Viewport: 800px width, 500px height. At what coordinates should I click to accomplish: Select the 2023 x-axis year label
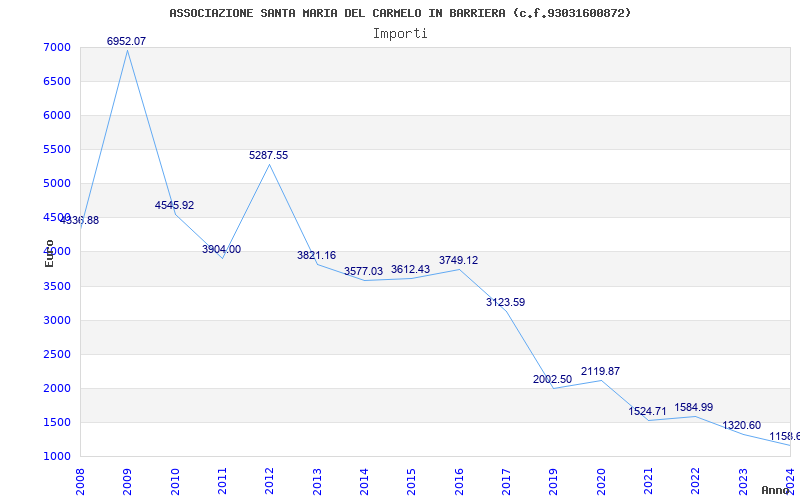743,482
